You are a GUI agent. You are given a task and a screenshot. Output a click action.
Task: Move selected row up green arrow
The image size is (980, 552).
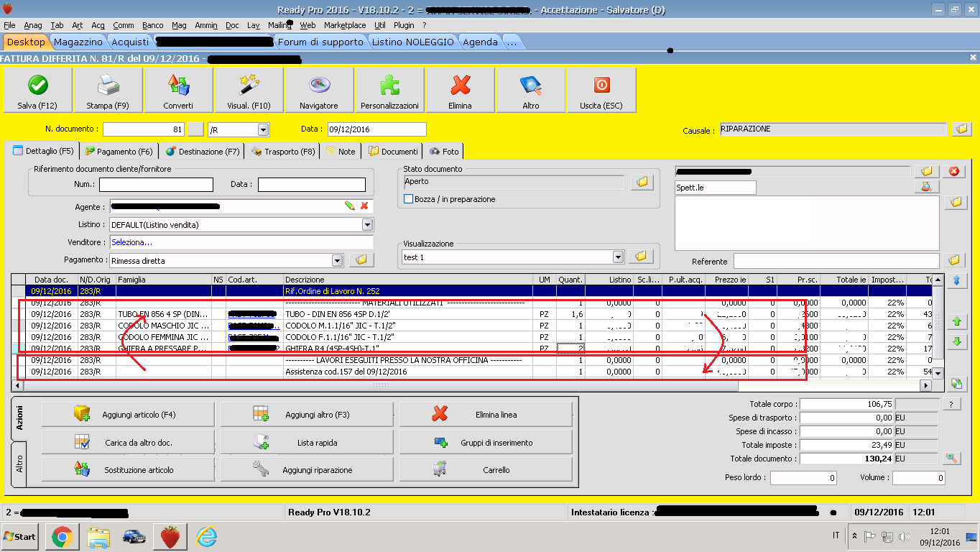point(956,321)
